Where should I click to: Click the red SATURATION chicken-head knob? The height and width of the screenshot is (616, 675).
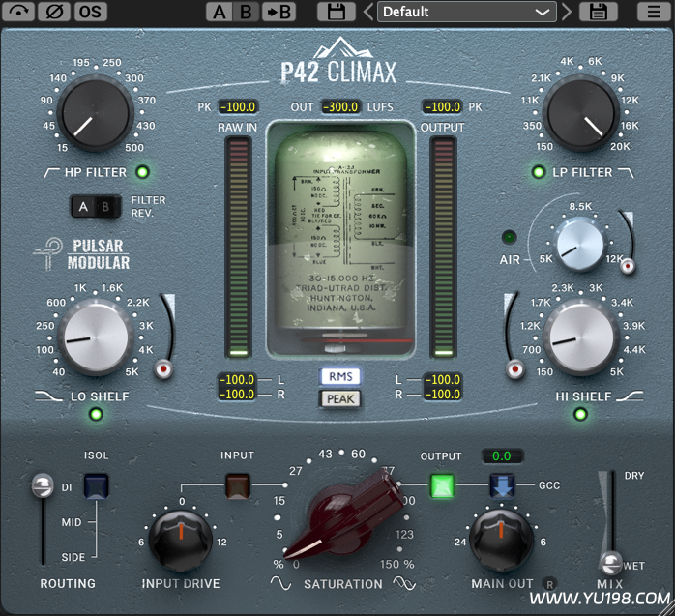344,516
